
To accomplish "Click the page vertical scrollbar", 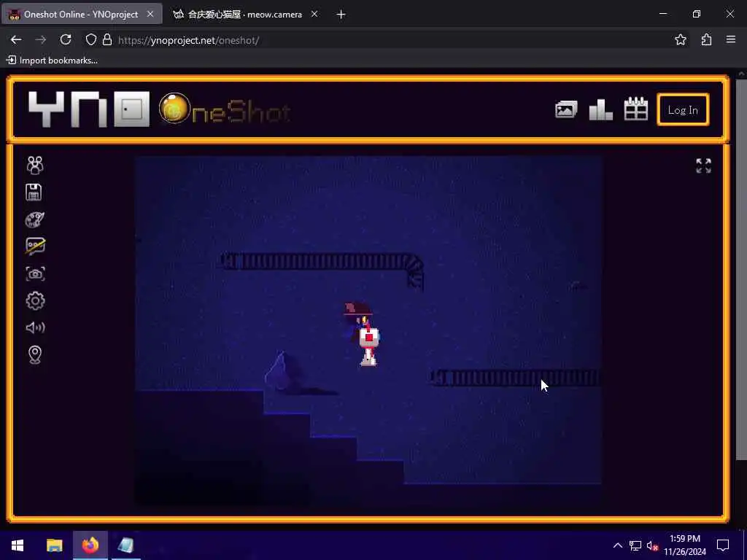I will [741, 269].
